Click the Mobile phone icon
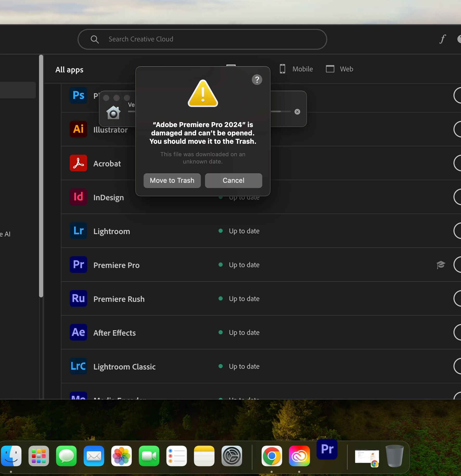 [x=282, y=69]
